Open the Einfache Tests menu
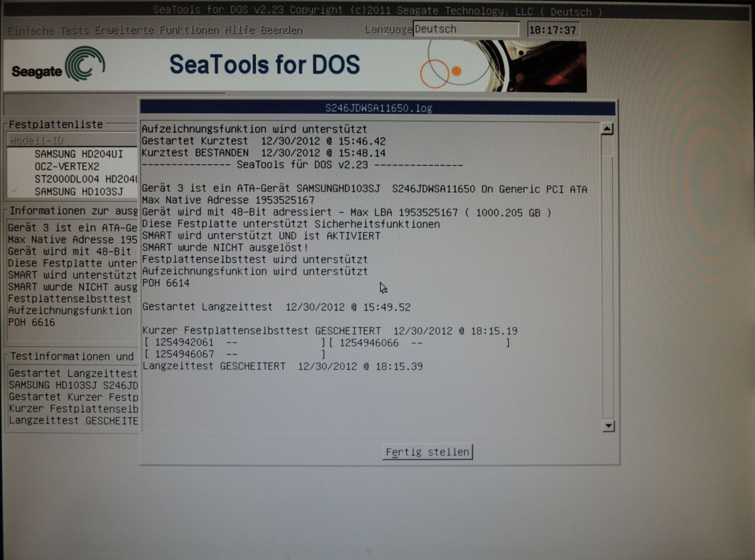This screenshot has width=755, height=560. pos(48,30)
